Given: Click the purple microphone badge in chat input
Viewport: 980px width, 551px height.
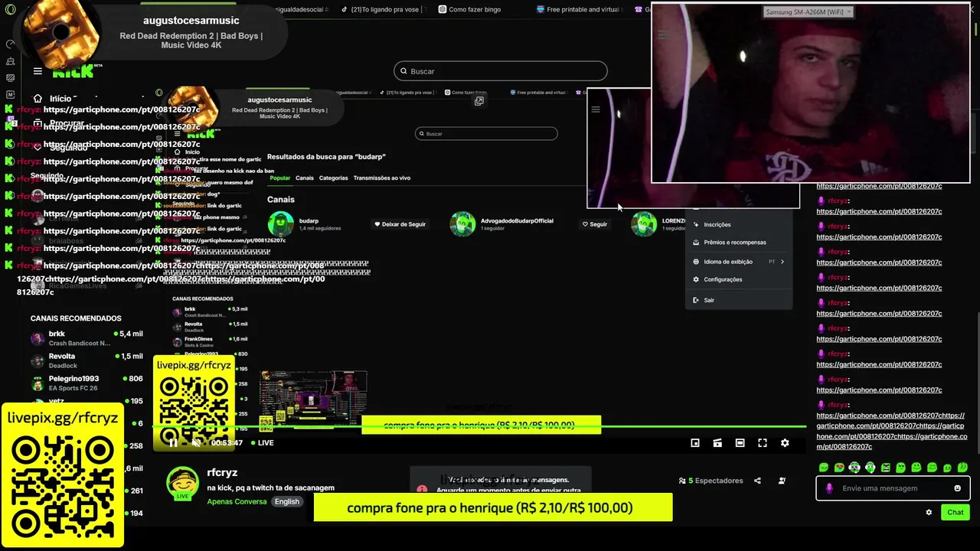Looking at the screenshot, I should [829, 488].
